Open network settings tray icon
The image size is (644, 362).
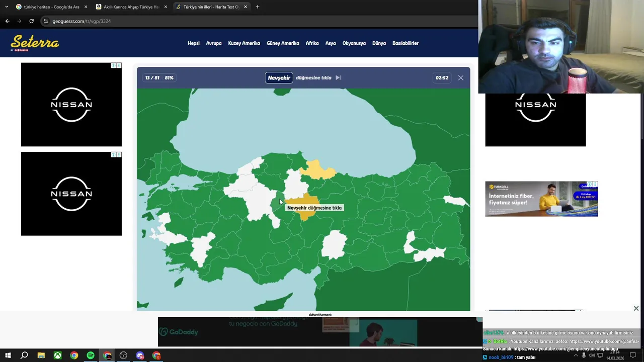pos(600,356)
